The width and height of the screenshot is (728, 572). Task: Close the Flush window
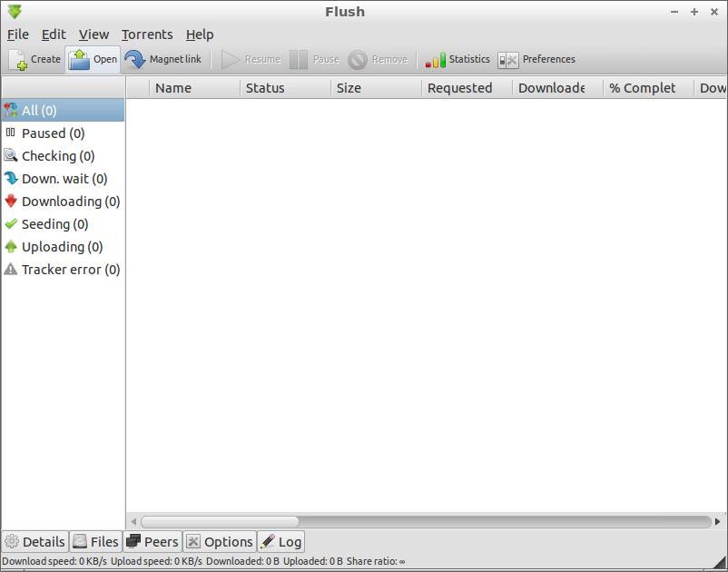point(714,12)
